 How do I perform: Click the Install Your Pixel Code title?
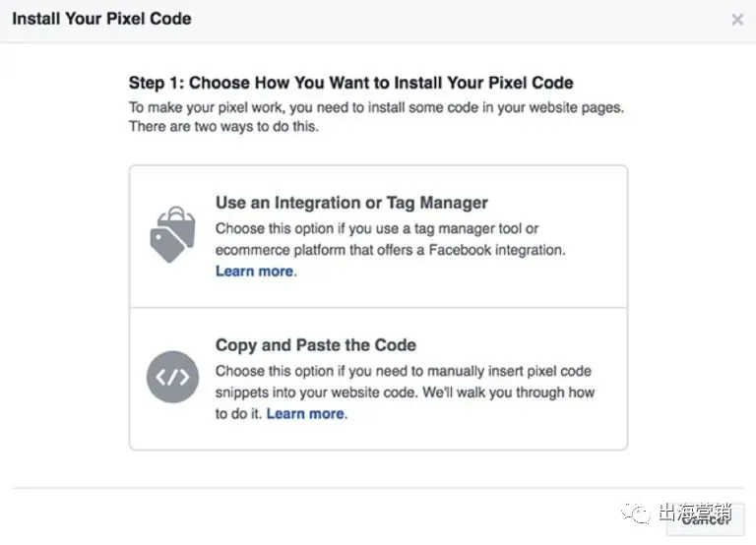[x=101, y=19]
